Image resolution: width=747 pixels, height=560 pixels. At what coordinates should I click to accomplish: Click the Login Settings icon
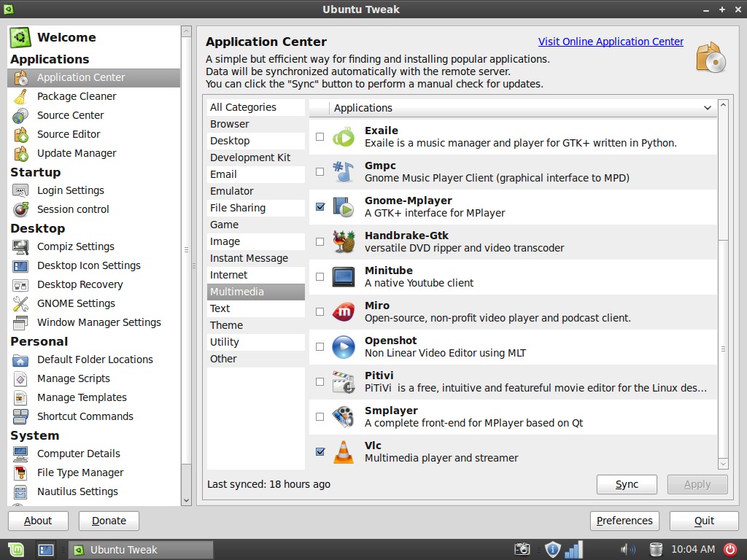[x=20, y=191]
